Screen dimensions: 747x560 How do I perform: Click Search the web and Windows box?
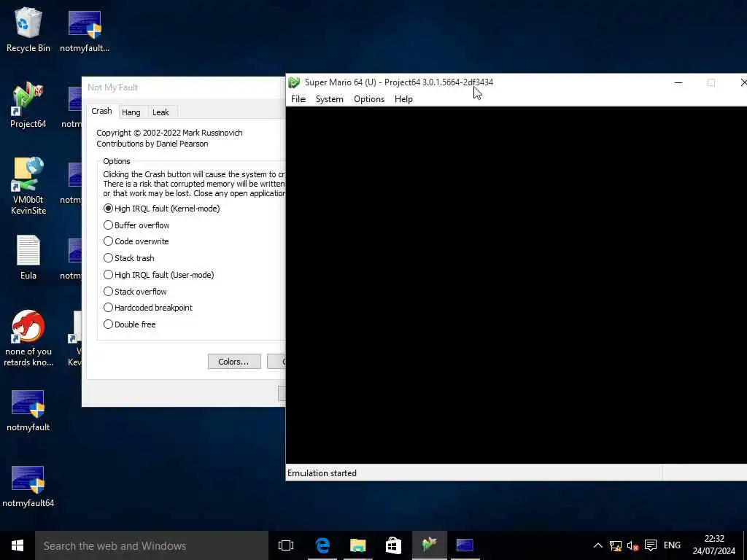click(x=152, y=545)
